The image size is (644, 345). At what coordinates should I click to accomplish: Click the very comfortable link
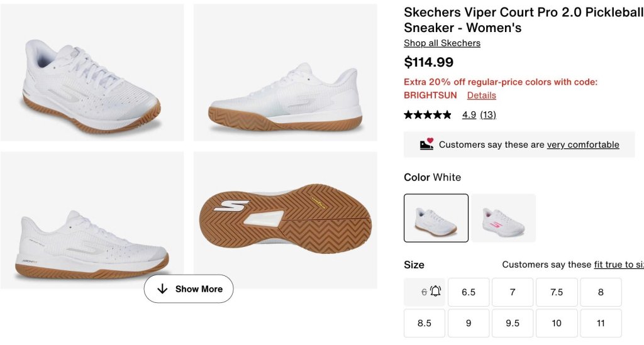click(x=583, y=145)
